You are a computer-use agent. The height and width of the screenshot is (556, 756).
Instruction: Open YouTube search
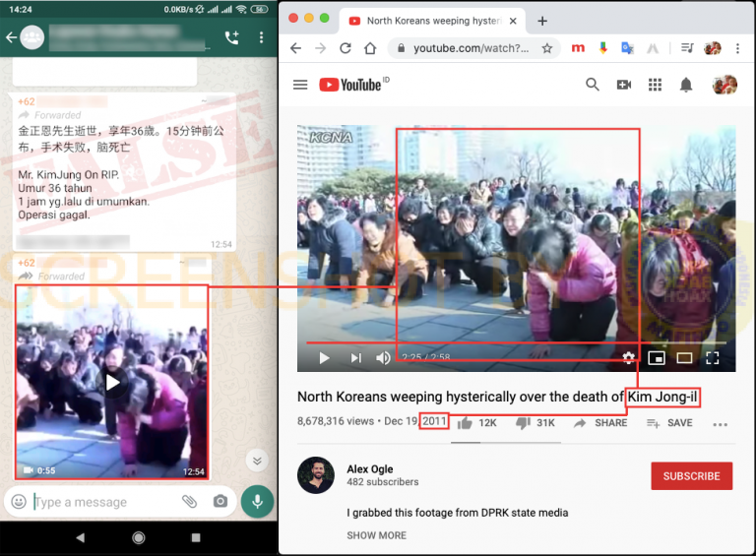coord(592,85)
